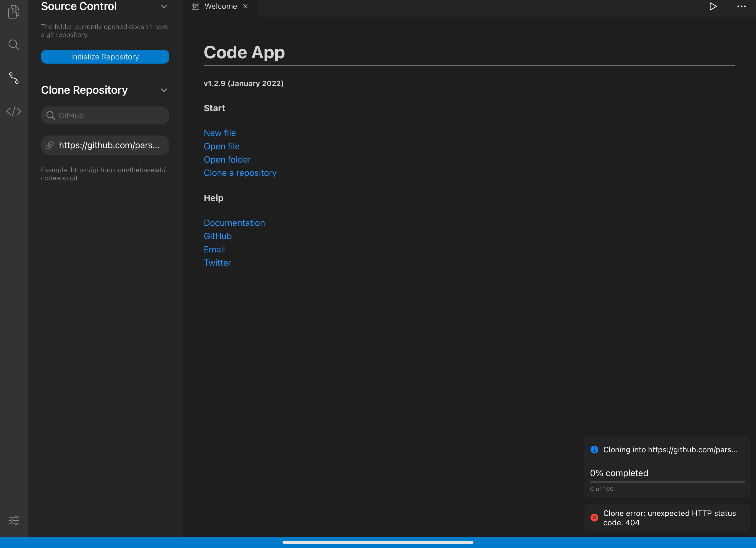Open the Search panel
Viewport: 756px width, 548px height.
(x=14, y=44)
